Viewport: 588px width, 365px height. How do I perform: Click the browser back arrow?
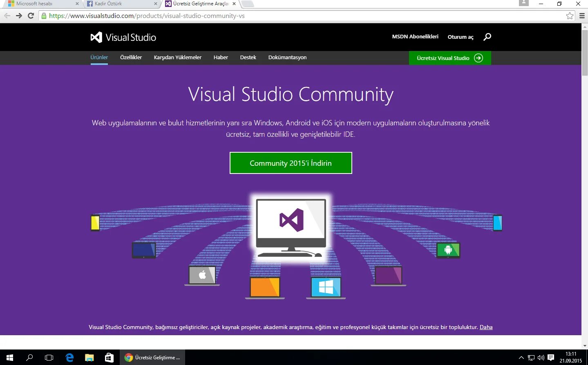[x=7, y=16]
